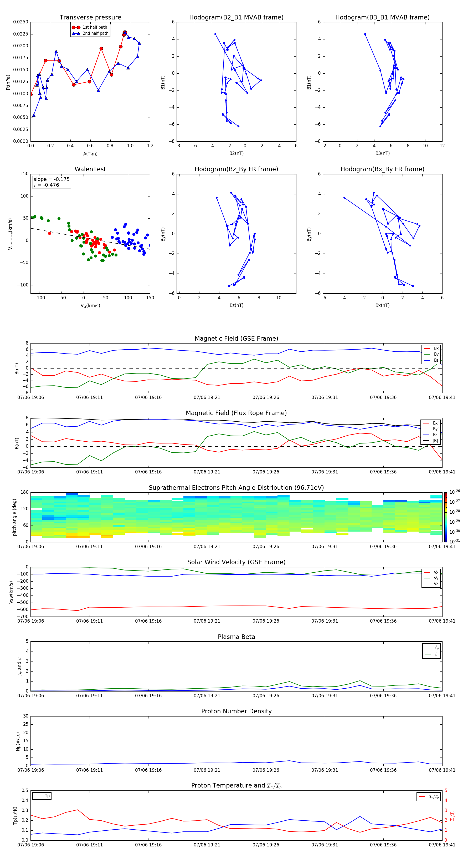Click the "Magnetic Field (GSE Frame)" title
473x868 pixels.
tap(236, 339)
